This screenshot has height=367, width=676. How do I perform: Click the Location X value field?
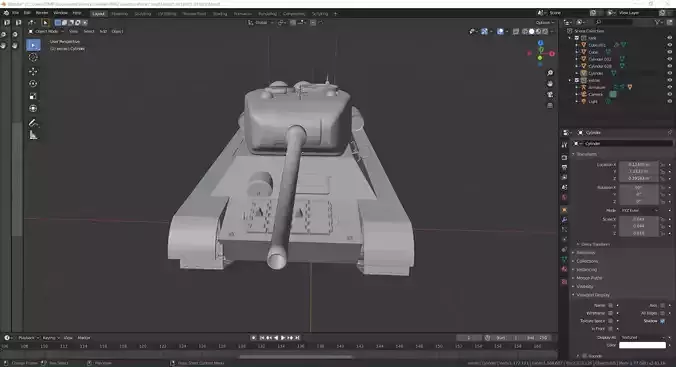[638, 165]
